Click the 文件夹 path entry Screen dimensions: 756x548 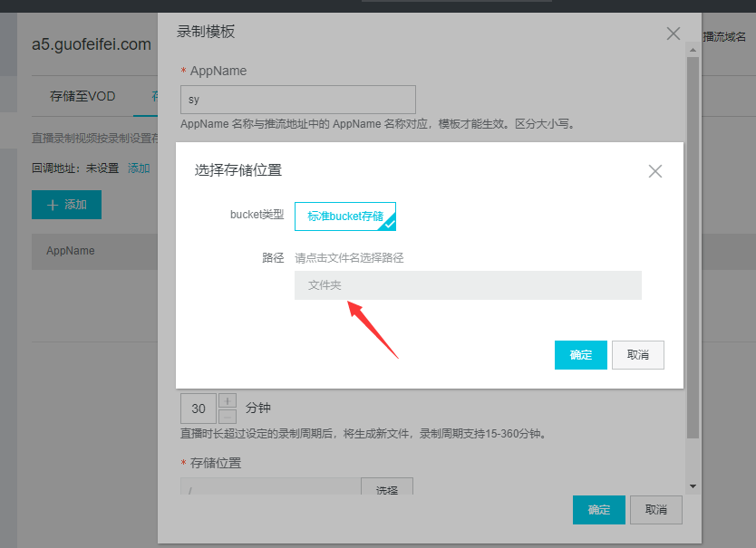[467, 285]
